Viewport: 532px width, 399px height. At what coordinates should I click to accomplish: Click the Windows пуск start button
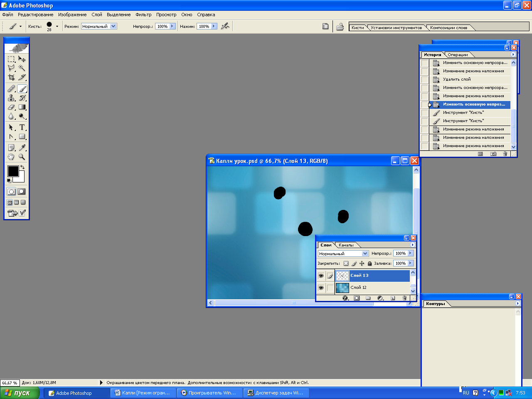click(x=20, y=393)
